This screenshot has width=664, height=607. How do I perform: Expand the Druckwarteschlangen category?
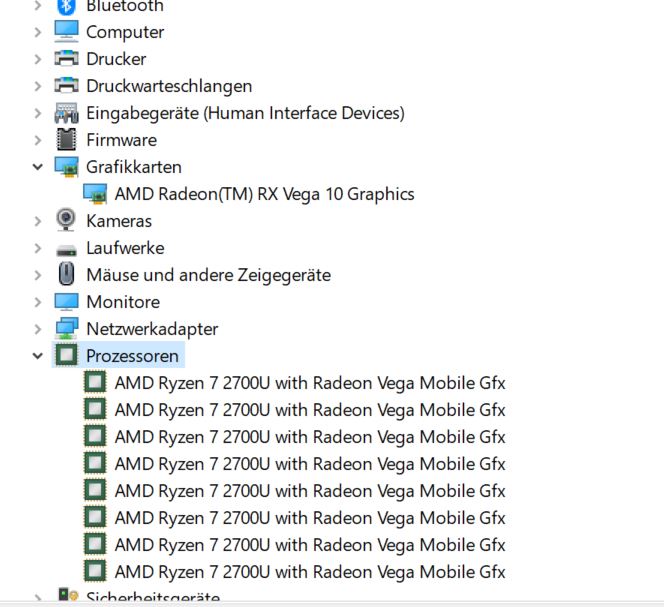pyautogui.click(x=38, y=86)
